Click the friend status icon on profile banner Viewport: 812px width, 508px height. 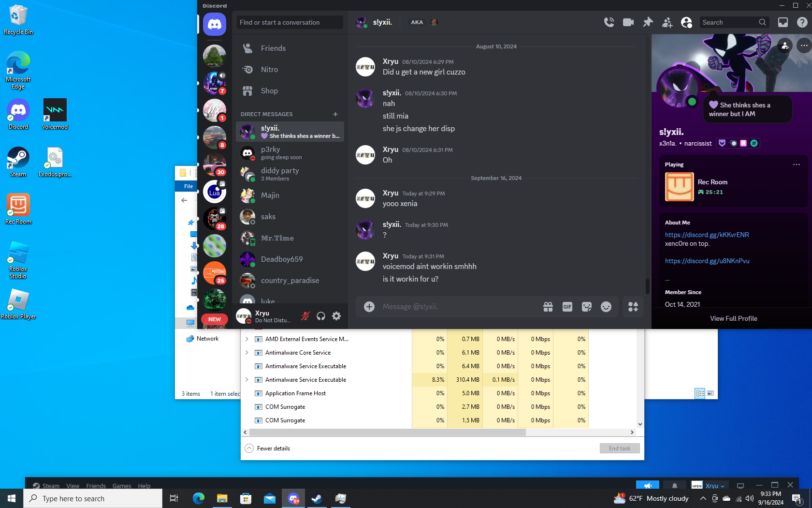pyautogui.click(x=785, y=45)
